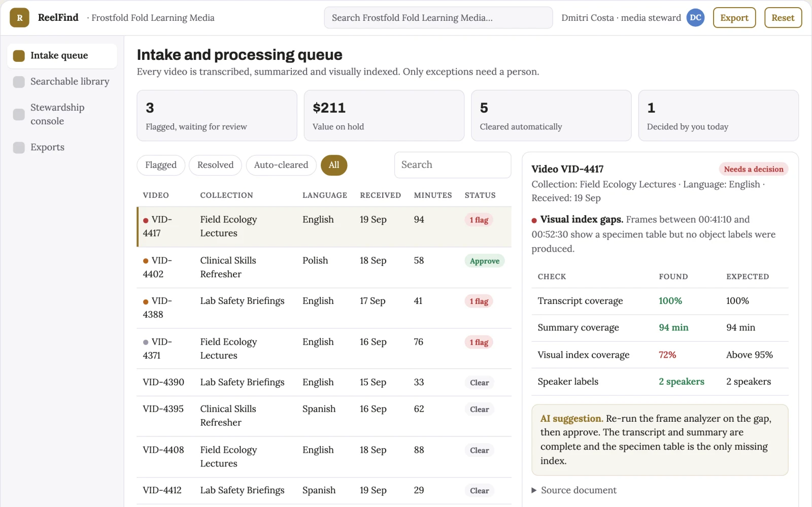Click the Value on hold card
812x507 pixels.
coord(384,116)
